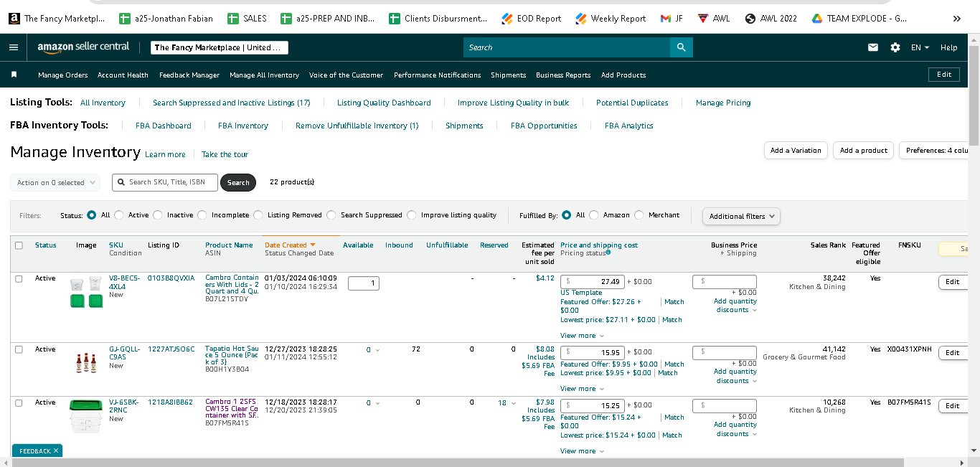Click the Tapatio hot sauce product image
This screenshot has height=467, width=980.
click(86, 362)
